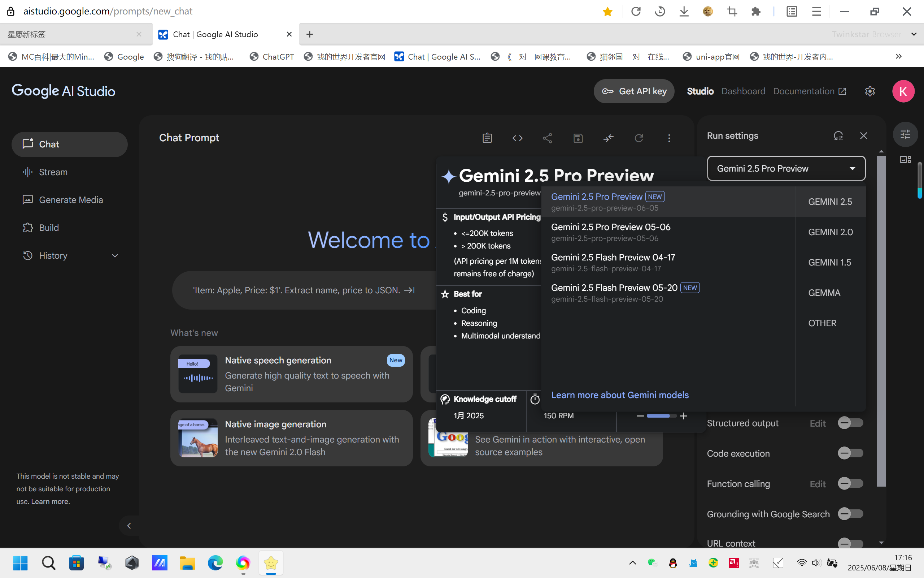
Task: Enable Grounding with Google Search switch
Action: (x=850, y=514)
